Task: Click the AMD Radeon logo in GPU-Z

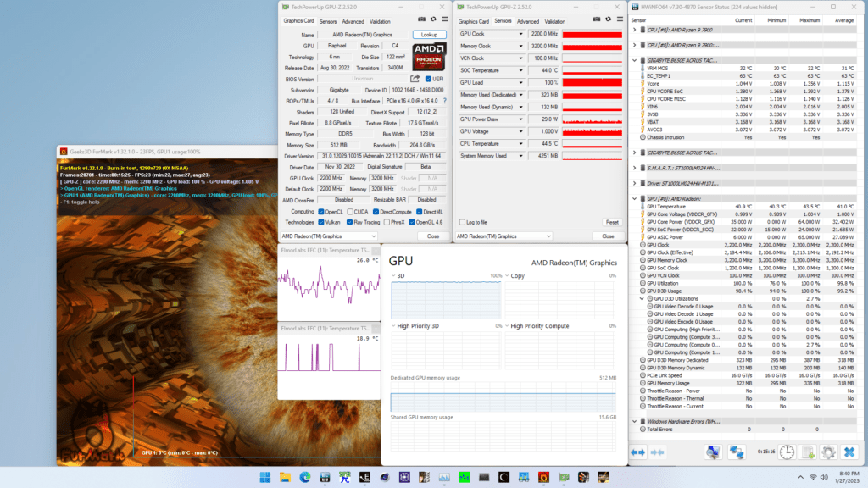Action: coord(429,57)
